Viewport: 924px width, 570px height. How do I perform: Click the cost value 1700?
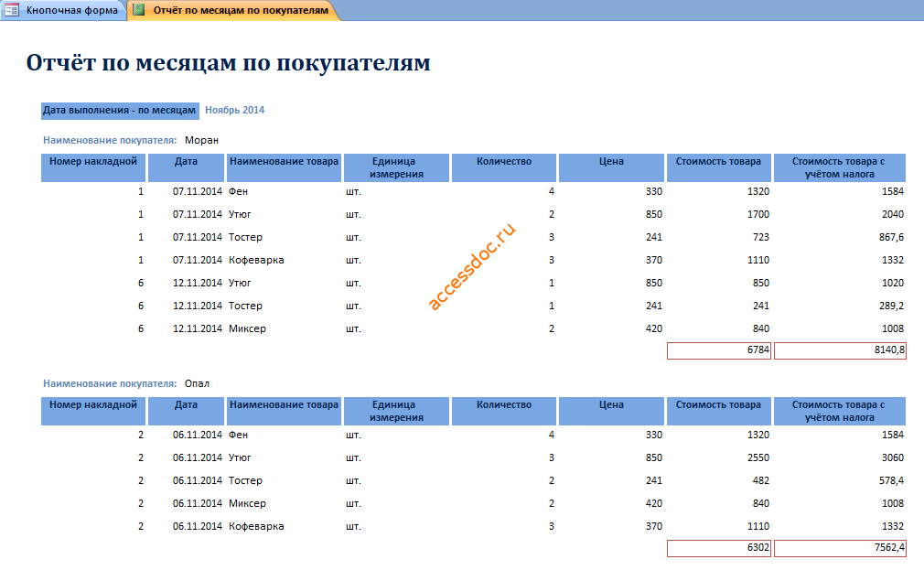point(758,215)
